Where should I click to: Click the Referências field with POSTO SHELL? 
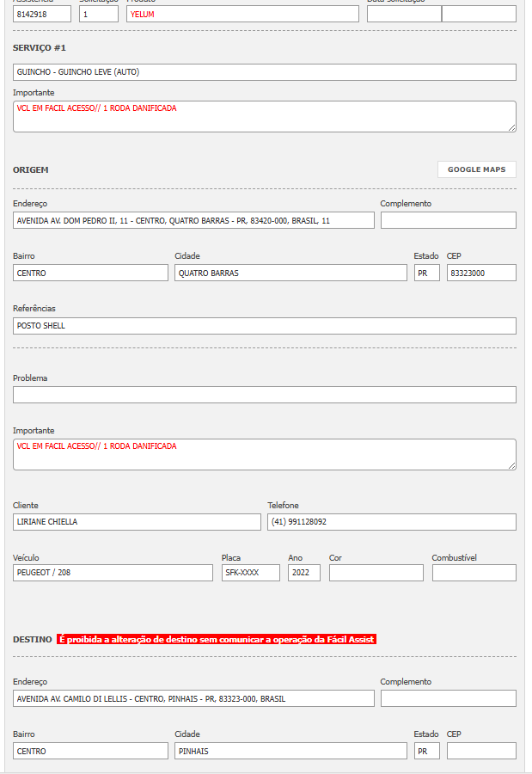coord(265,326)
